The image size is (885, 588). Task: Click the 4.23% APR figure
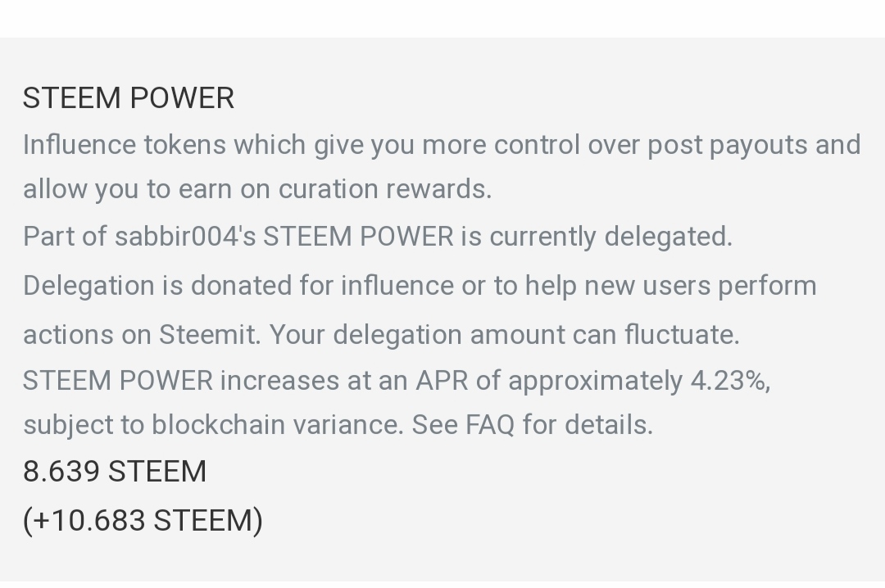click(x=728, y=381)
